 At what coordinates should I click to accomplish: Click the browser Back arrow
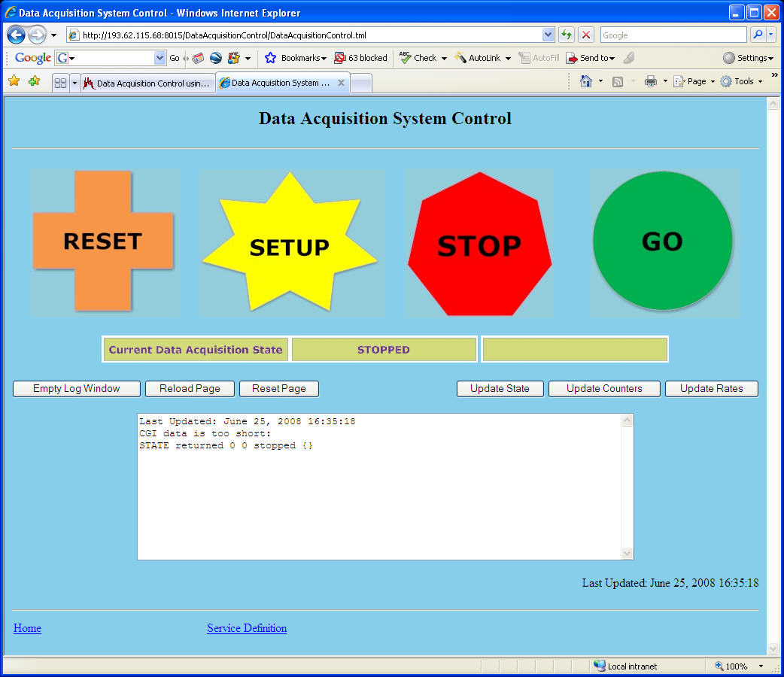pyautogui.click(x=17, y=35)
